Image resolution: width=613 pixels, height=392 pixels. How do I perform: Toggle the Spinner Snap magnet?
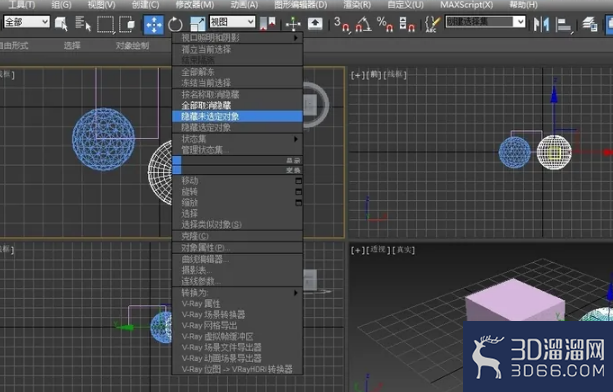pos(407,24)
